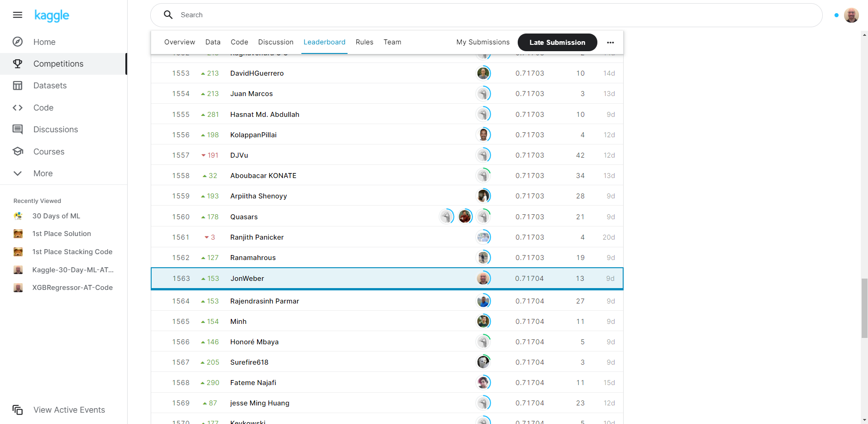Click the Quasars team middle member avatar
The width and height of the screenshot is (868, 424).
pyautogui.click(x=465, y=217)
